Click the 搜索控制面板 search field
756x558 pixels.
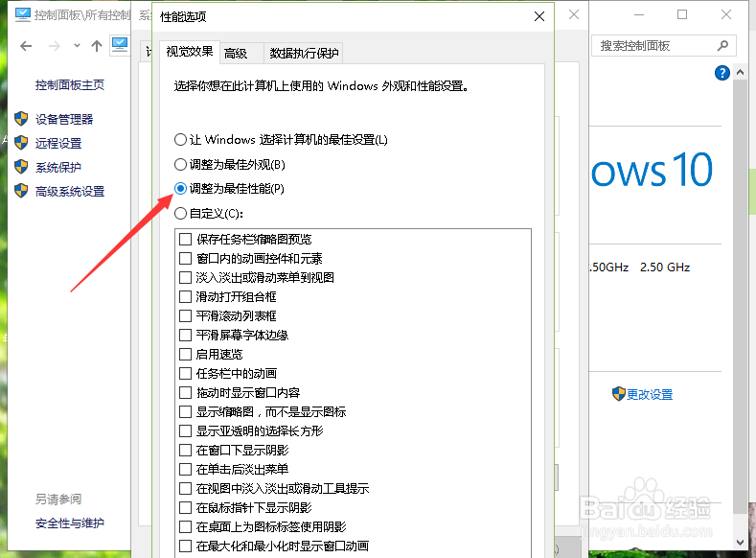click(663, 46)
